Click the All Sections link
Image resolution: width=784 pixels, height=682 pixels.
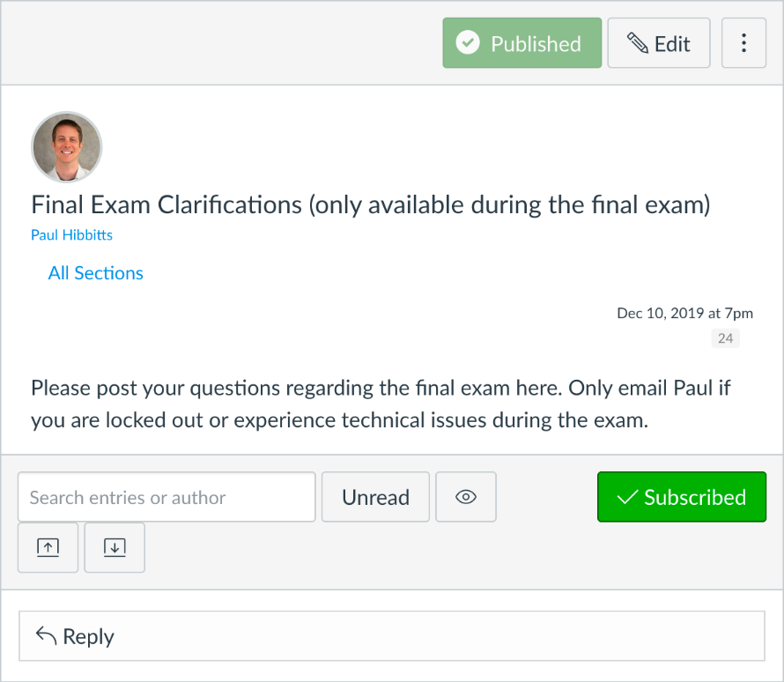pos(95,273)
